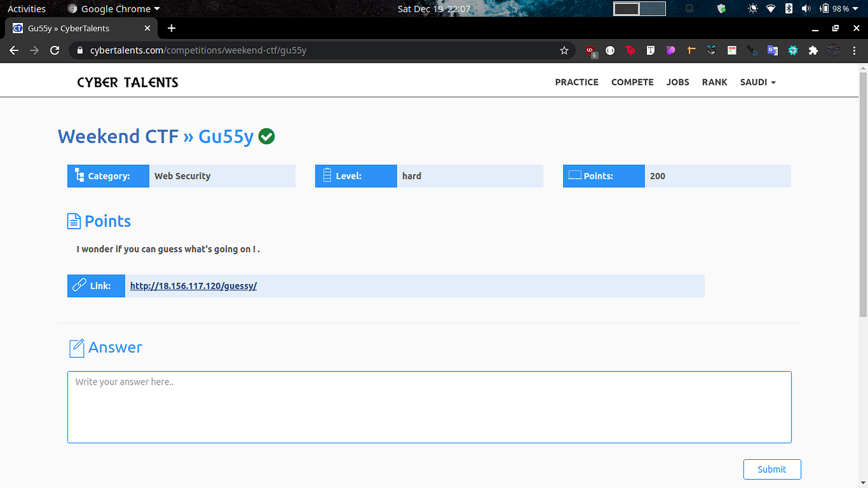Image resolution: width=868 pixels, height=488 pixels.
Task: Go back to the previous page
Action: coord(14,50)
